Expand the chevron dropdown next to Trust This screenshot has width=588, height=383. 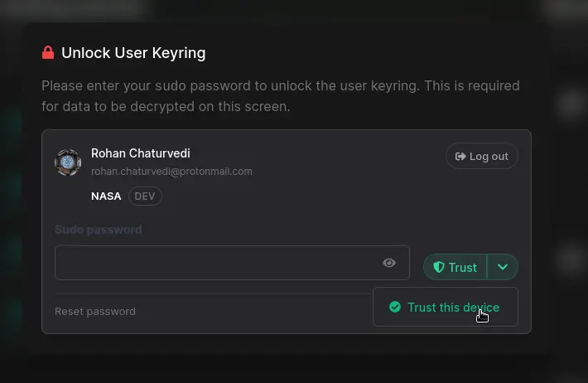(503, 267)
